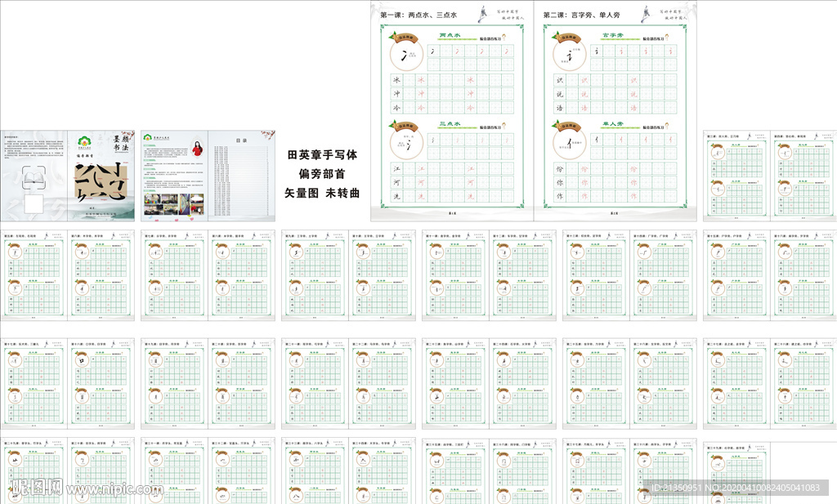Viewport: 837px width, 504px height.
Task: Click the green flower logo on front cover
Action: 84,142
